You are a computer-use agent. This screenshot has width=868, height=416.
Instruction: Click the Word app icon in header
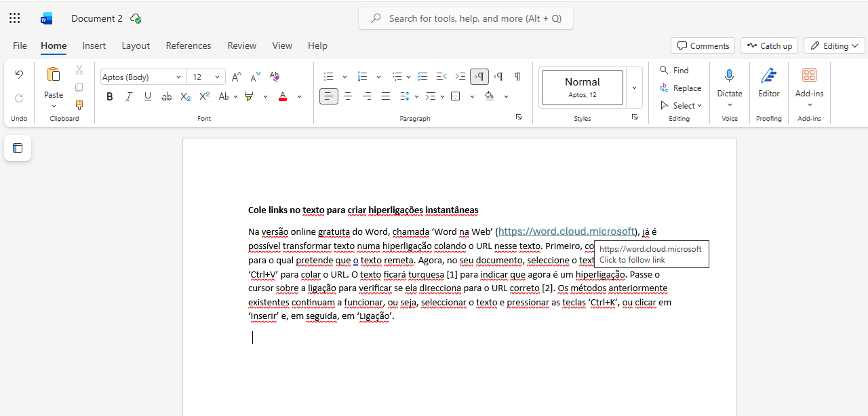click(47, 18)
